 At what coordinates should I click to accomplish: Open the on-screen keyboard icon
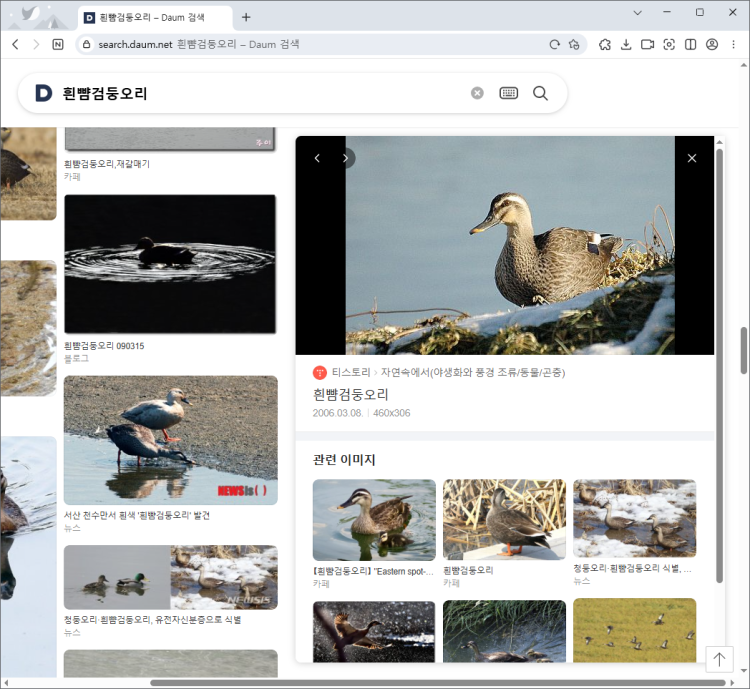(509, 93)
